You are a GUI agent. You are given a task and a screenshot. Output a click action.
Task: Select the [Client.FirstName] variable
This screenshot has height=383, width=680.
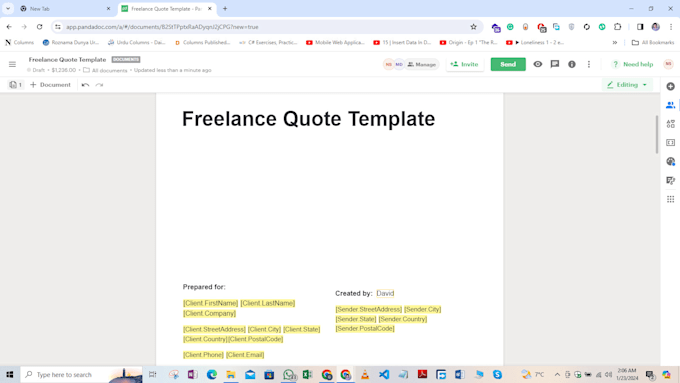pyautogui.click(x=210, y=303)
